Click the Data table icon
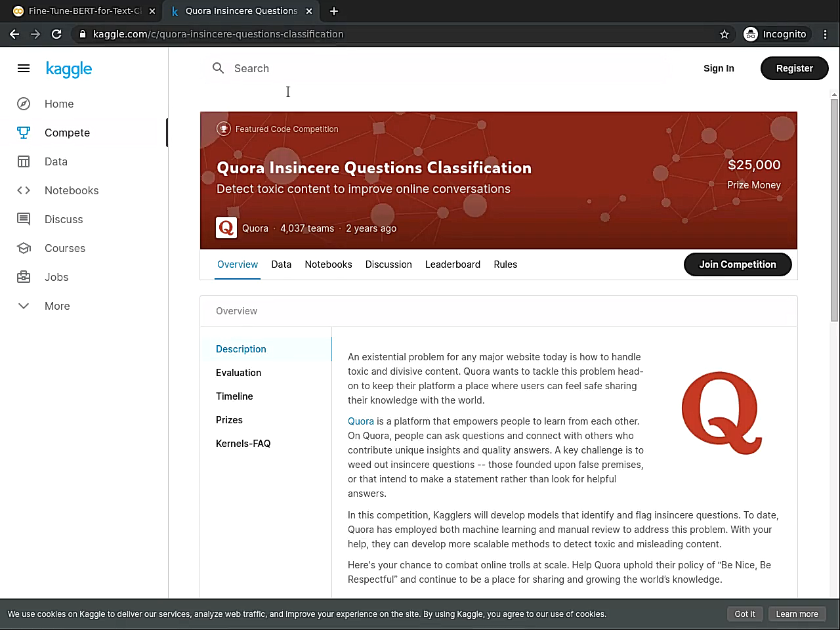The height and width of the screenshot is (630, 840). (x=24, y=161)
